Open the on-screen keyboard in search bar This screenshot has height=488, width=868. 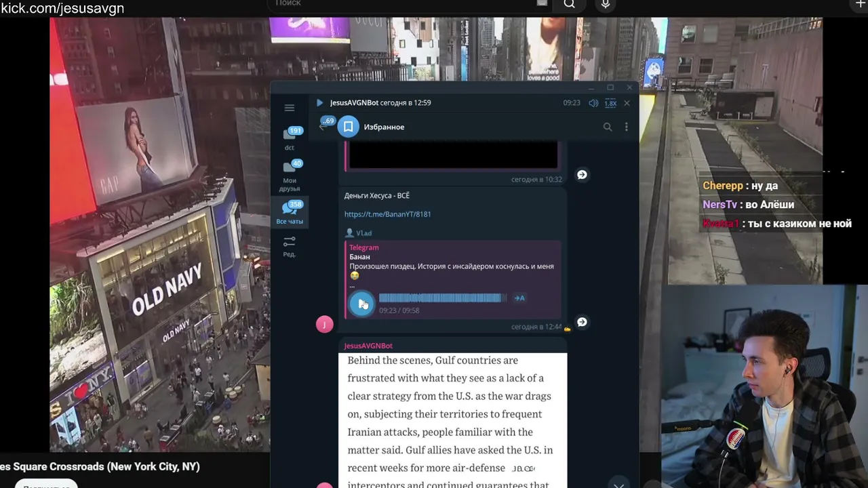pos(542,3)
